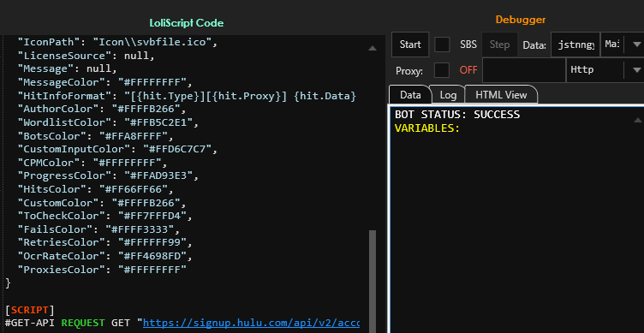Click the "RetriesColor" line
Image resolution: width=644 pixels, height=333 pixels.
(104, 242)
